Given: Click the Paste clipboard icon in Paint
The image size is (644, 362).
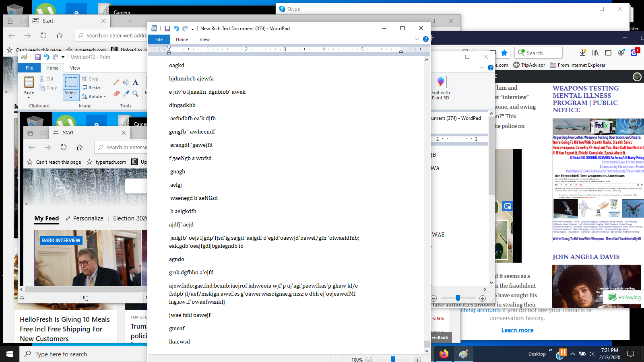Looking at the screenshot, I should tap(29, 82).
